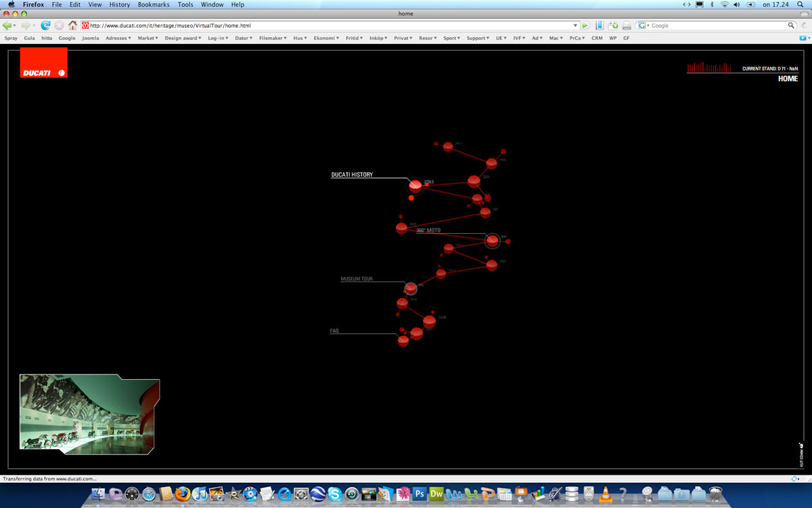The image size is (812, 508).
Task: Expand the Market bookmark folder
Action: coord(148,38)
